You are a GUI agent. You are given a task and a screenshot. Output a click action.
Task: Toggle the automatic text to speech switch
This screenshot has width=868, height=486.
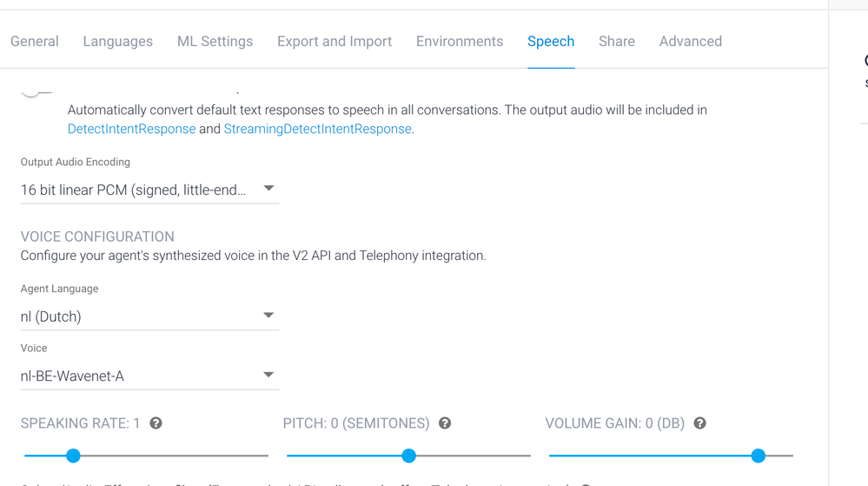[x=36, y=92]
